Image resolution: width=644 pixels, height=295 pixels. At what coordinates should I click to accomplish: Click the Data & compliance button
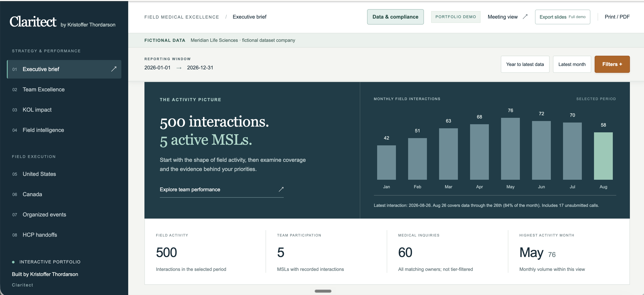395,17
